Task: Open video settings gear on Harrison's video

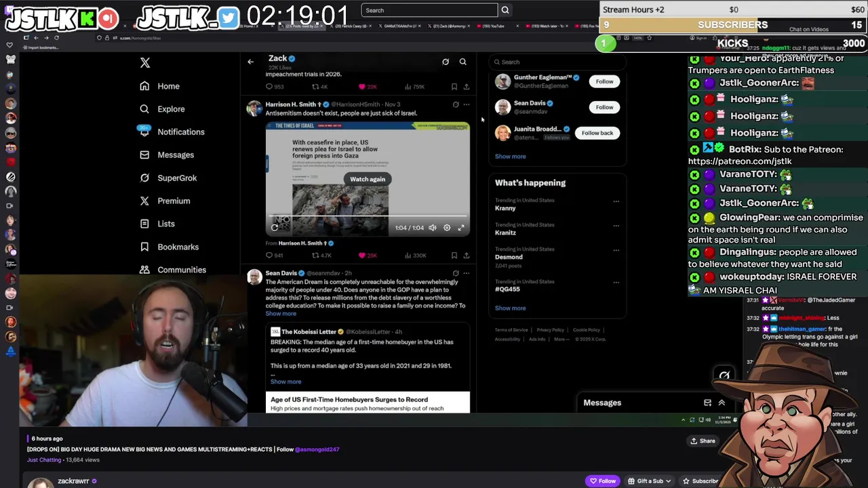Action: point(447,228)
